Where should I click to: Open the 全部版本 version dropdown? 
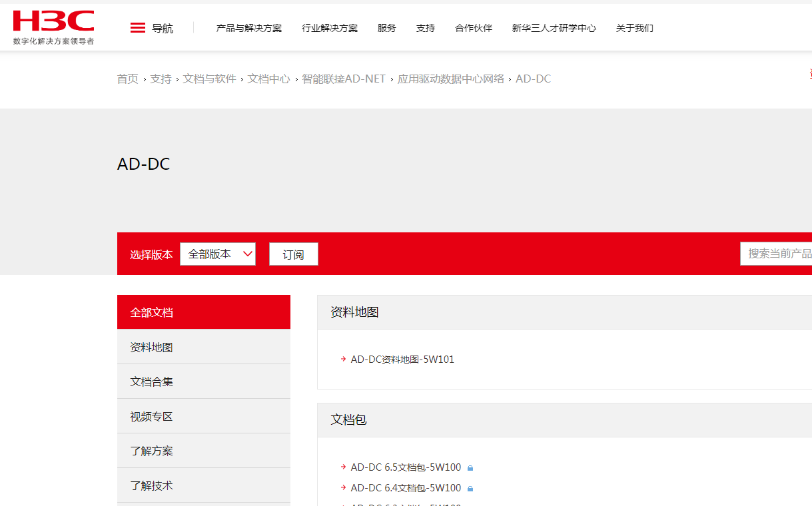coord(218,254)
